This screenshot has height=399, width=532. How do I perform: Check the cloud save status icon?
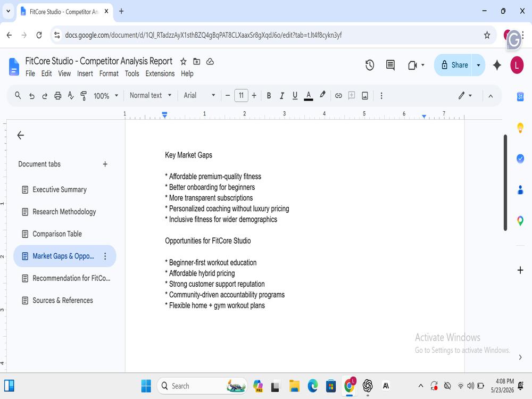[210, 61]
